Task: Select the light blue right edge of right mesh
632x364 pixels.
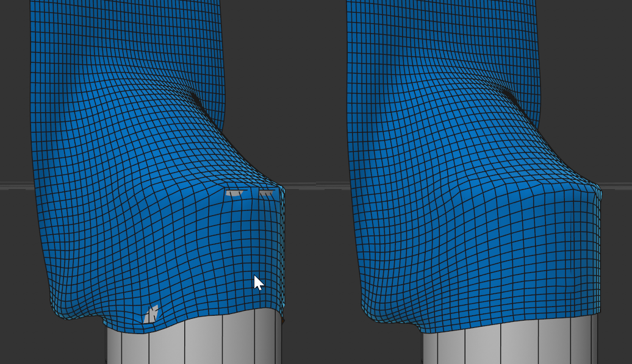Action: (x=598, y=256)
